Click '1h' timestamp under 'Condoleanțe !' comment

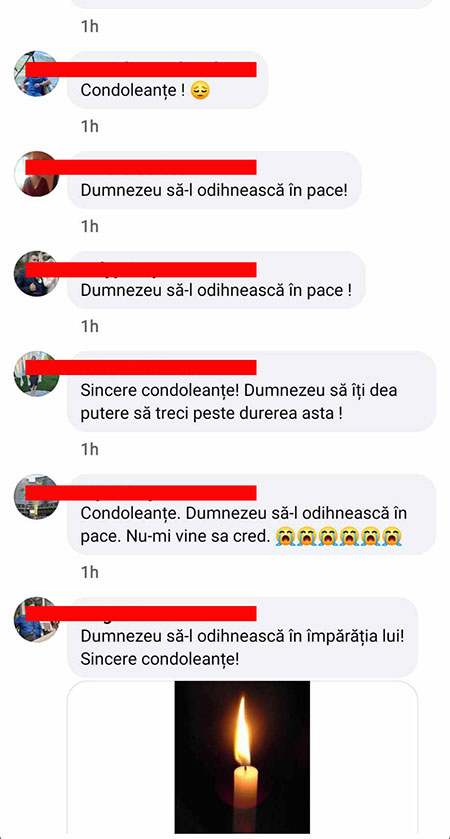tap(90, 126)
